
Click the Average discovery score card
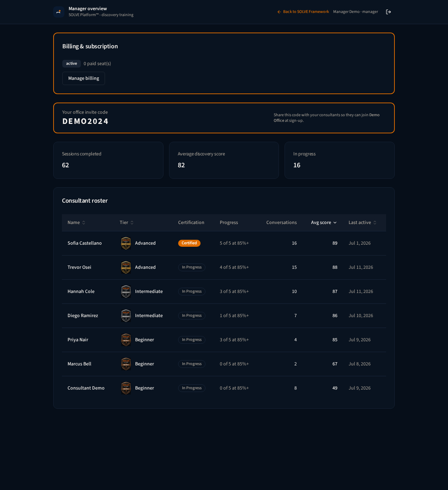tap(224, 160)
